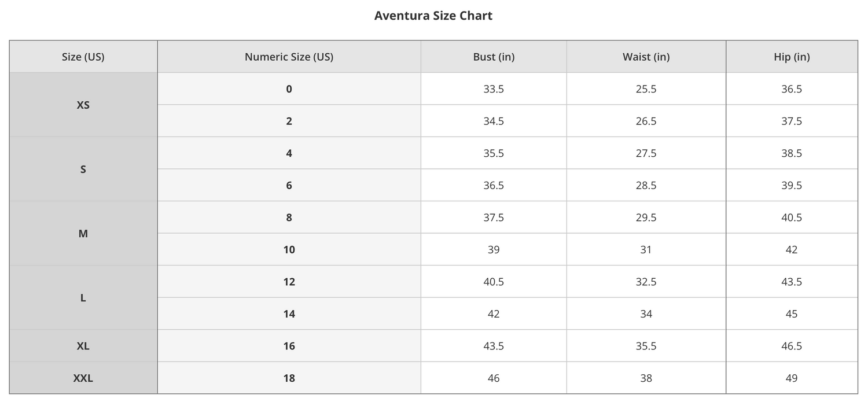Viewport: 868px width, 402px height.
Task: Click waist value 32.5 cell
Action: tap(646, 282)
